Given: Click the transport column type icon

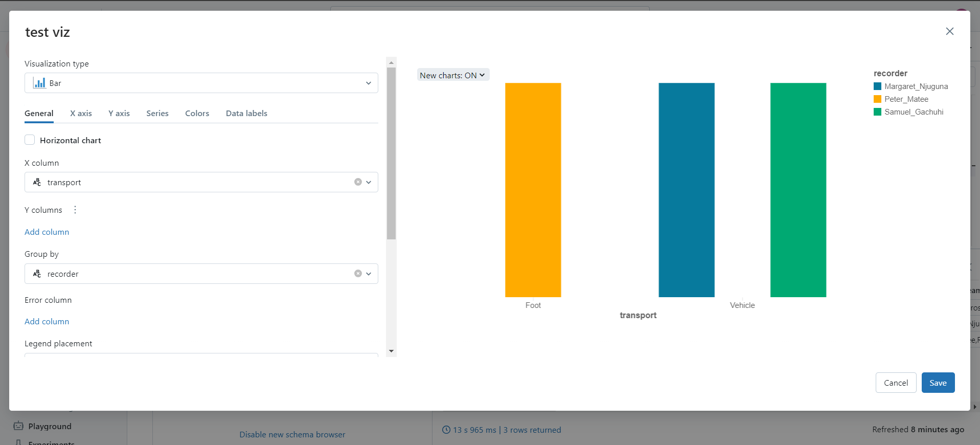Looking at the screenshot, I should pos(37,182).
